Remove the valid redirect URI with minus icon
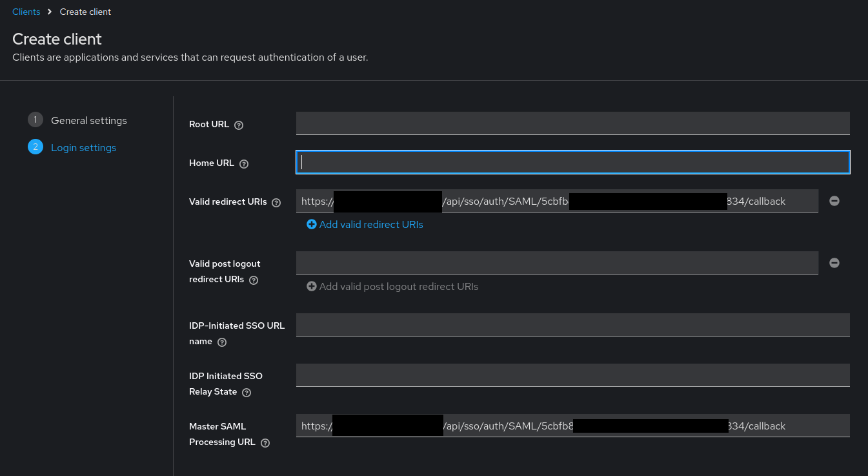Viewport: 868px width, 476px height. pos(834,201)
